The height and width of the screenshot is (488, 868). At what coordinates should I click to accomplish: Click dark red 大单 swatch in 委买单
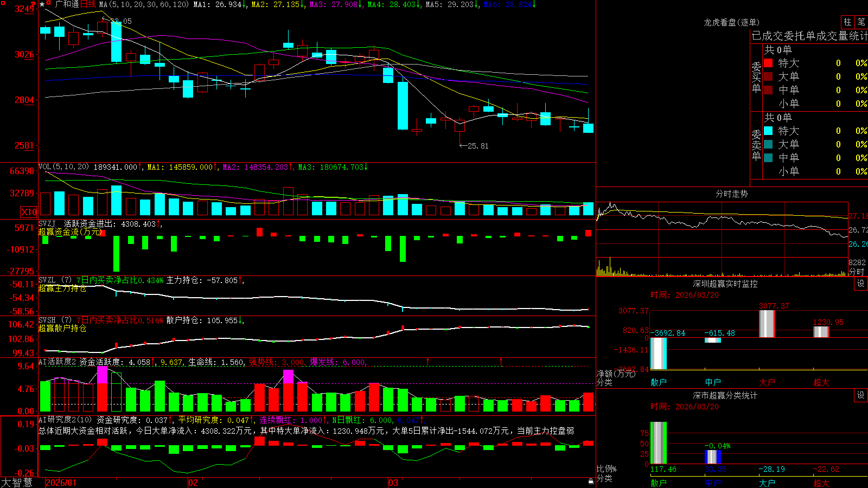click(768, 76)
